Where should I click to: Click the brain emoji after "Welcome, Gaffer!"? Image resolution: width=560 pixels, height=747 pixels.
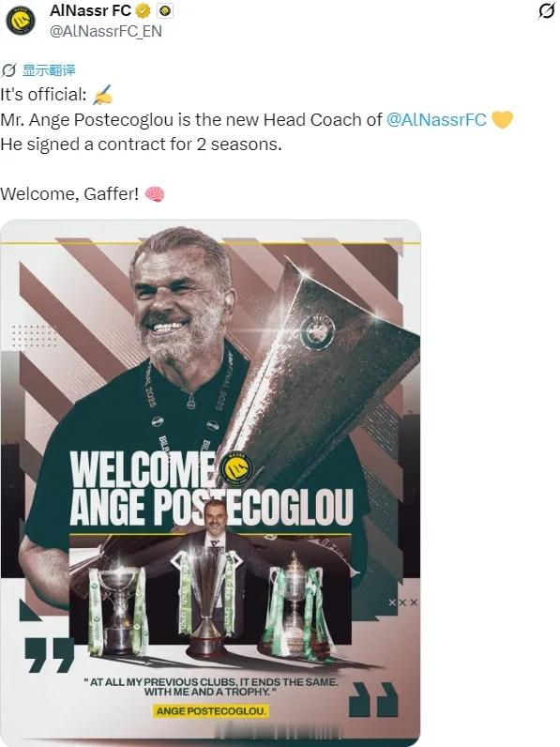pos(154,194)
